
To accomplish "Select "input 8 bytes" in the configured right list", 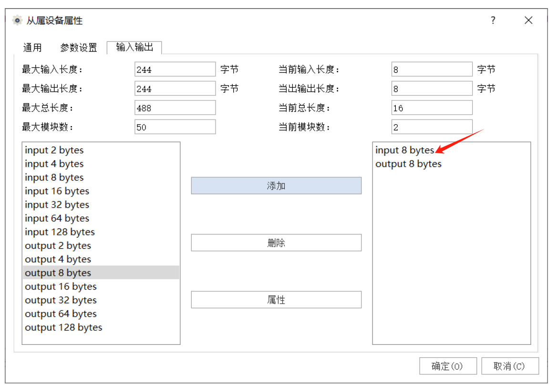I will [x=451, y=150].
